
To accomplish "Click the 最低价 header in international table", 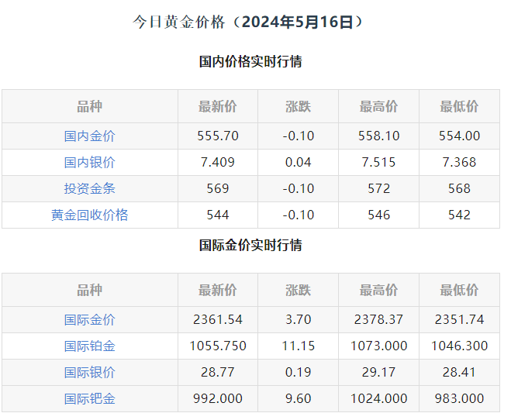I will tap(459, 290).
